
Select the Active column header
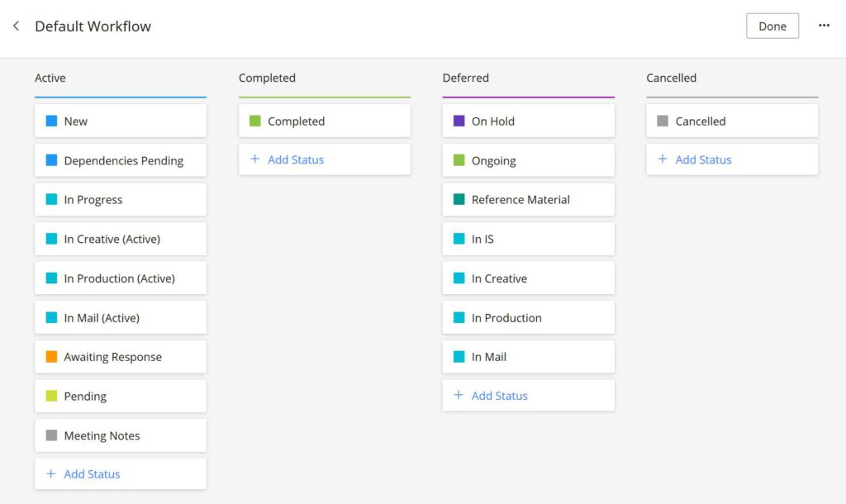[50, 78]
